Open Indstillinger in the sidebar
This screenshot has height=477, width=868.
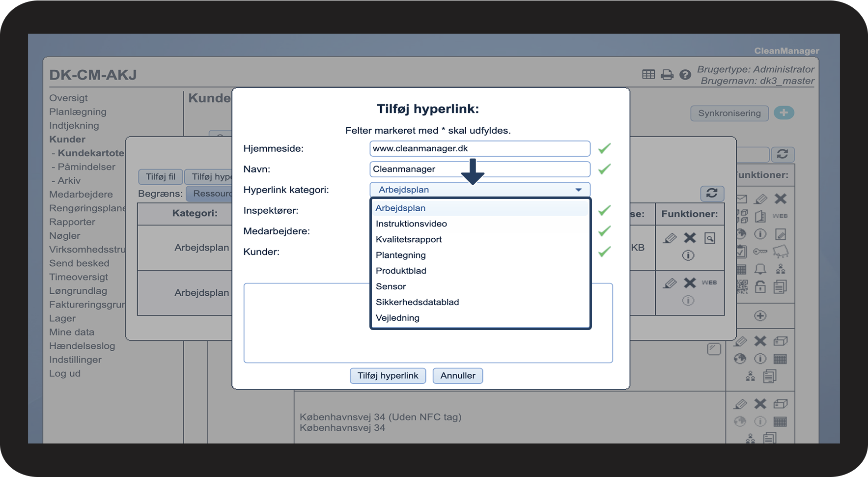coord(75,359)
